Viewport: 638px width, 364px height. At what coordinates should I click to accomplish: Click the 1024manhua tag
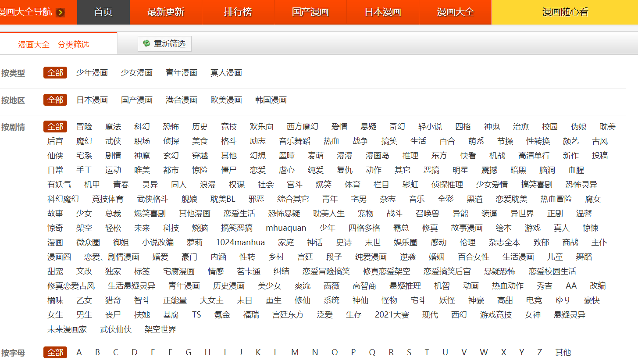tap(240, 243)
